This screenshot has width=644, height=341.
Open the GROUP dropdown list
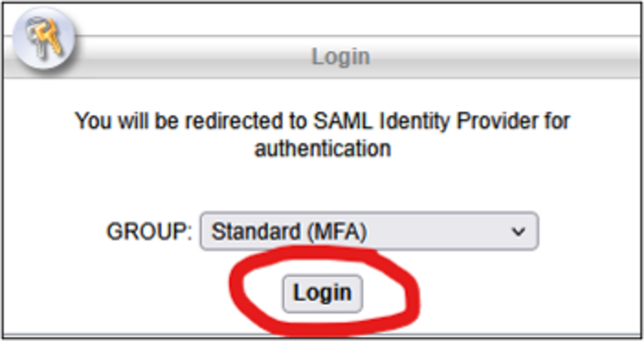tap(368, 232)
